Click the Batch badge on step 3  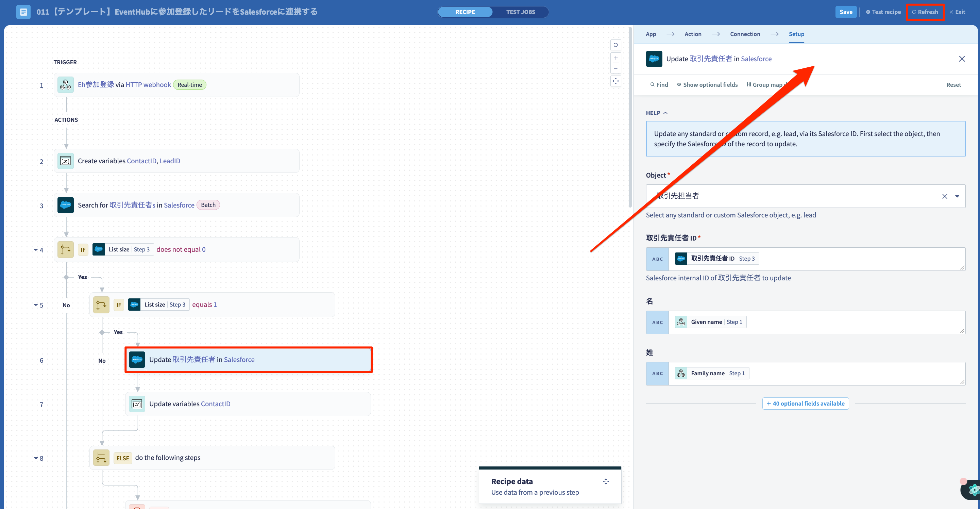click(x=208, y=205)
